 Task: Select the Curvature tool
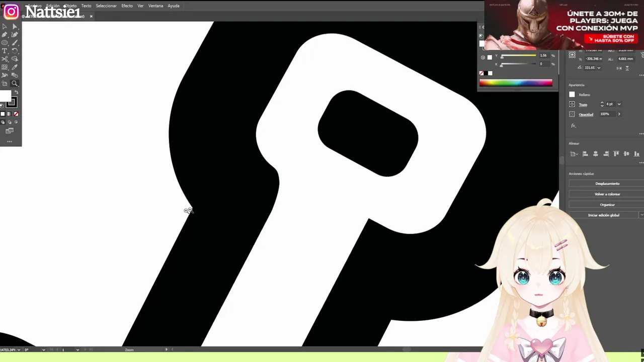(x=15, y=34)
